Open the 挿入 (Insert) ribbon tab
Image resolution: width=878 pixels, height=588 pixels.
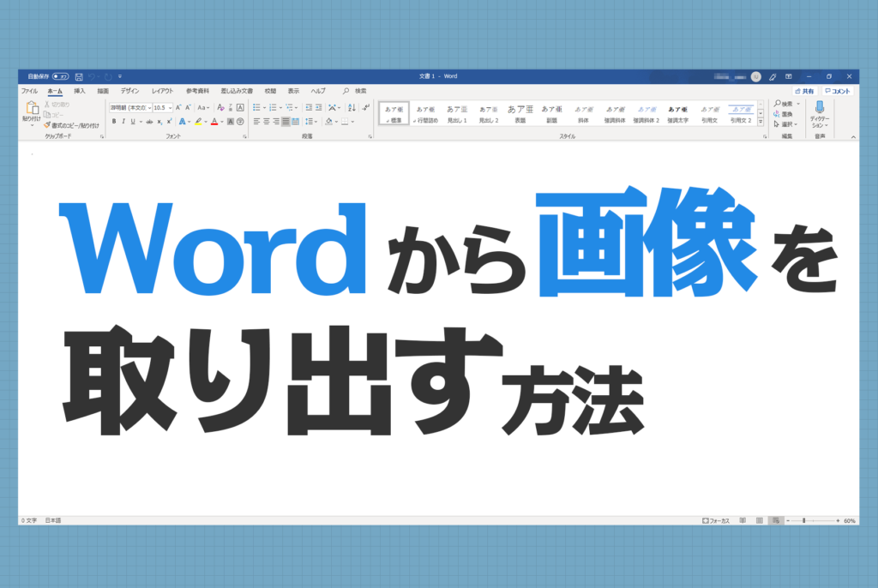pos(80,91)
